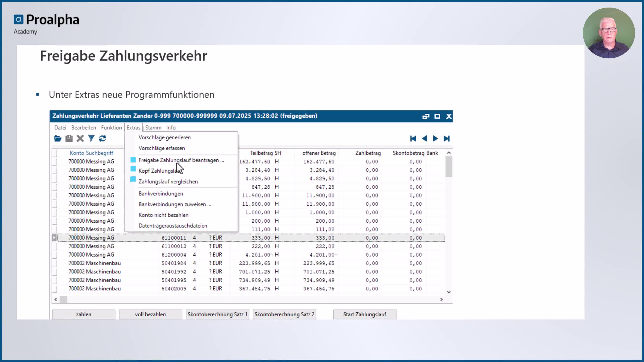
Task: Click the delete X toolbar icon
Action: tap(80, 138)
